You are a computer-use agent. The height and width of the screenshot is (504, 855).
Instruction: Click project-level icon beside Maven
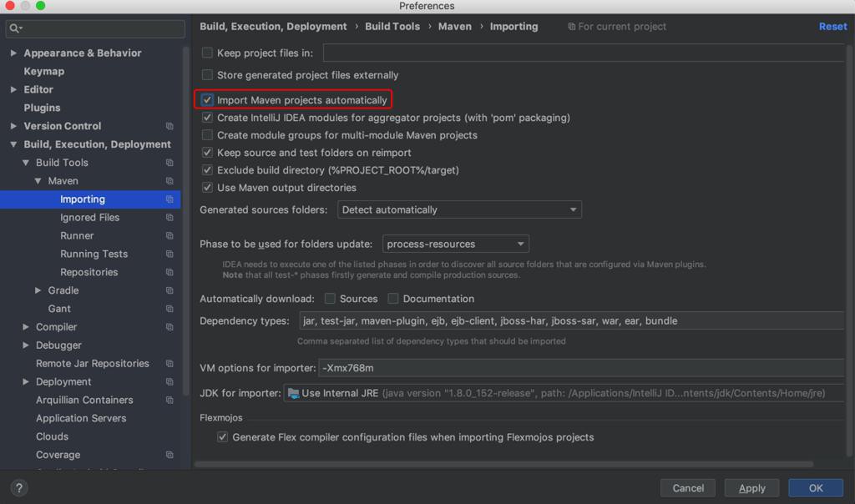(169, 181)
